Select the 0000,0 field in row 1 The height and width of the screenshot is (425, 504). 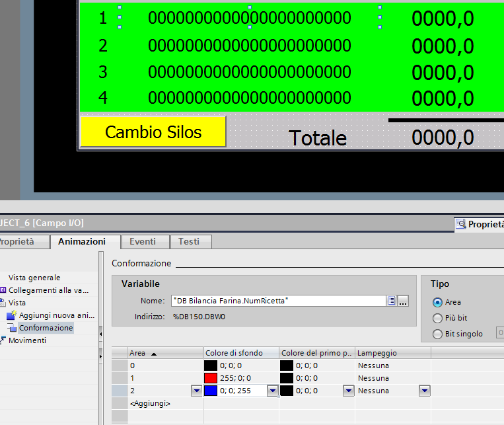tap(443, 19)
